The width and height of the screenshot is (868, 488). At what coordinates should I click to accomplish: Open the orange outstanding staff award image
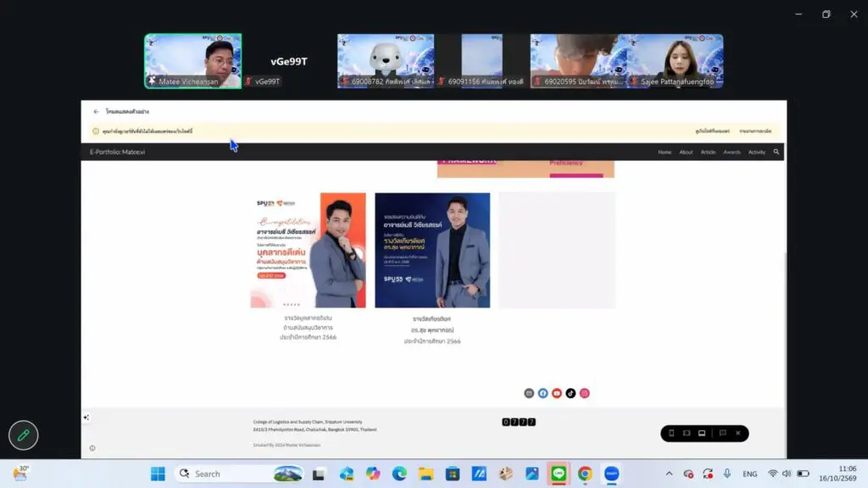coord(308,250)
